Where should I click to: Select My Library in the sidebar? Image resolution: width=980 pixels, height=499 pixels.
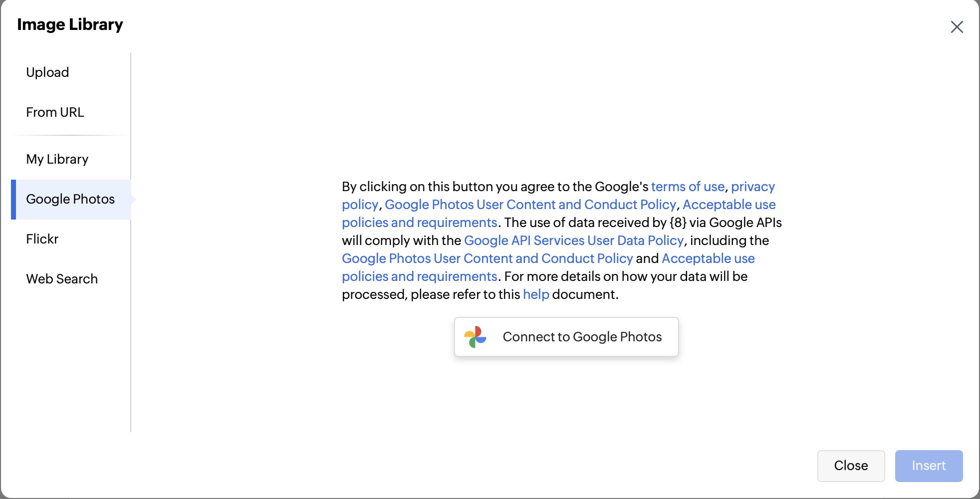click(57, 159)
